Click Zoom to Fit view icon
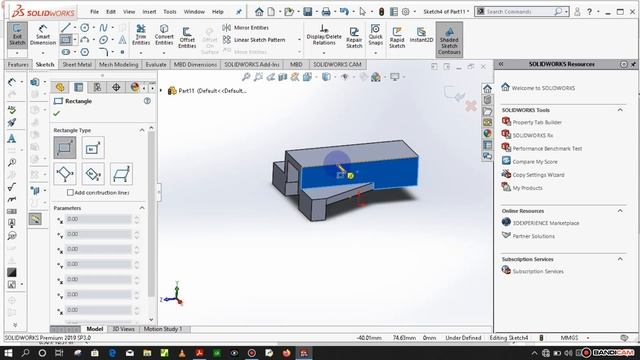Image resolution: width=640 pixels, height=360 pixels. click(246, 77)
